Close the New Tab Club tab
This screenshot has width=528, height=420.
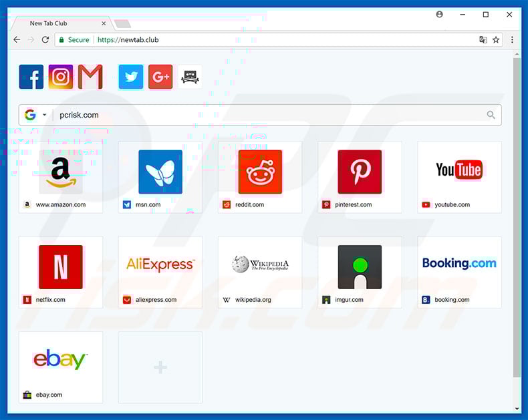tap(104, 23)
